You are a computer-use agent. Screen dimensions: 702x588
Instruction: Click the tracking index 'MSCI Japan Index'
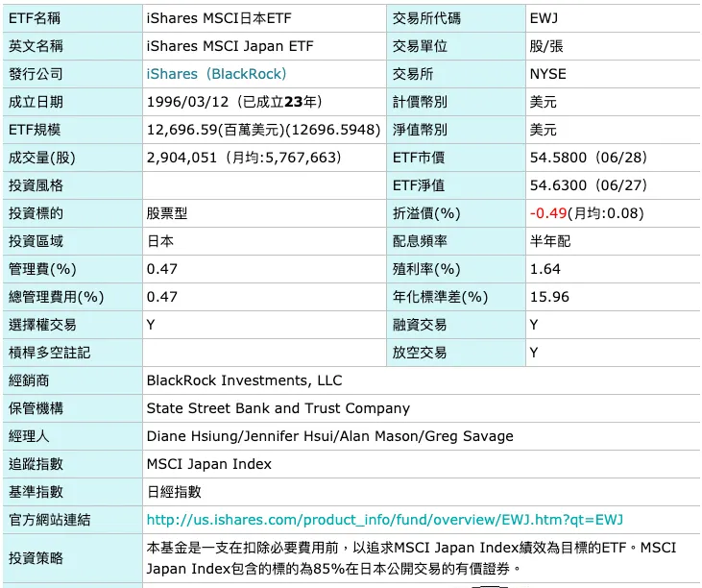point(209,464)
